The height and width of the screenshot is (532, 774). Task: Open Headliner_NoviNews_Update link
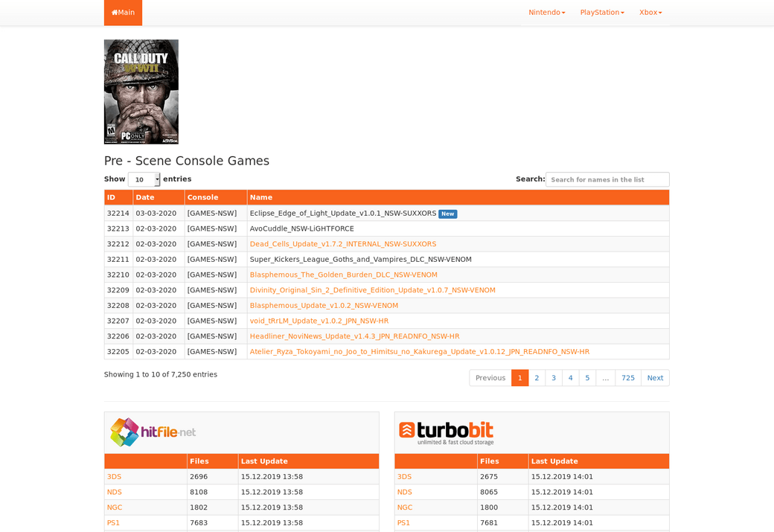point(354,336)
